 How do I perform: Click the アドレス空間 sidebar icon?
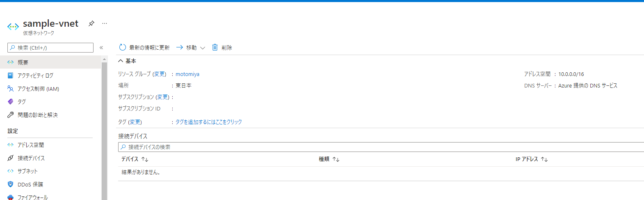[x=11, y=145]
